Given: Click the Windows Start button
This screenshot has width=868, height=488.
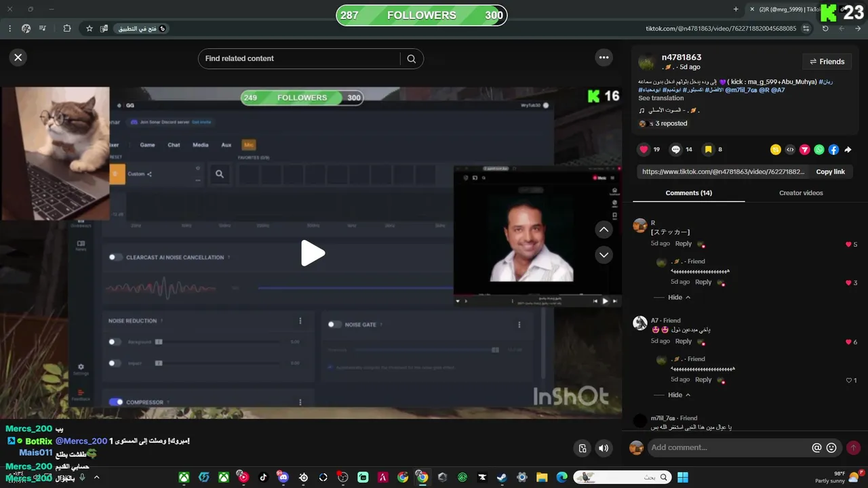Looking at the screenshot, I should tap(682, 477).
